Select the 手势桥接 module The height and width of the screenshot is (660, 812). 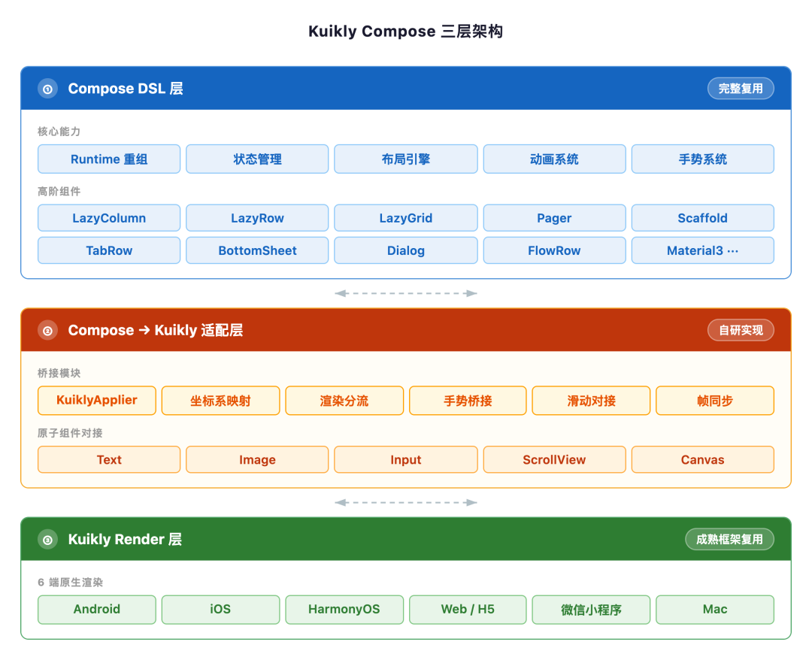tap(468, 401)
